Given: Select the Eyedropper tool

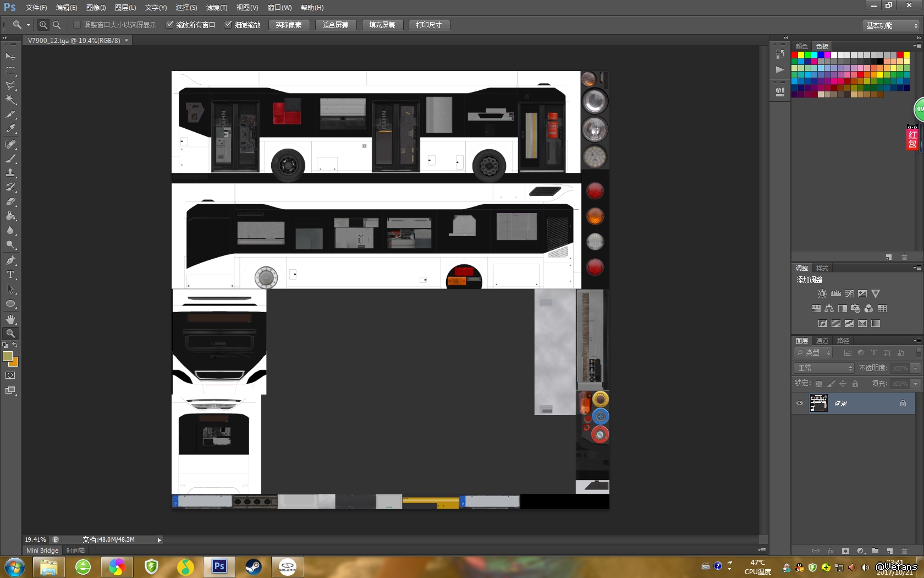Looking at the screenshot, I should (x=10, y=129).
